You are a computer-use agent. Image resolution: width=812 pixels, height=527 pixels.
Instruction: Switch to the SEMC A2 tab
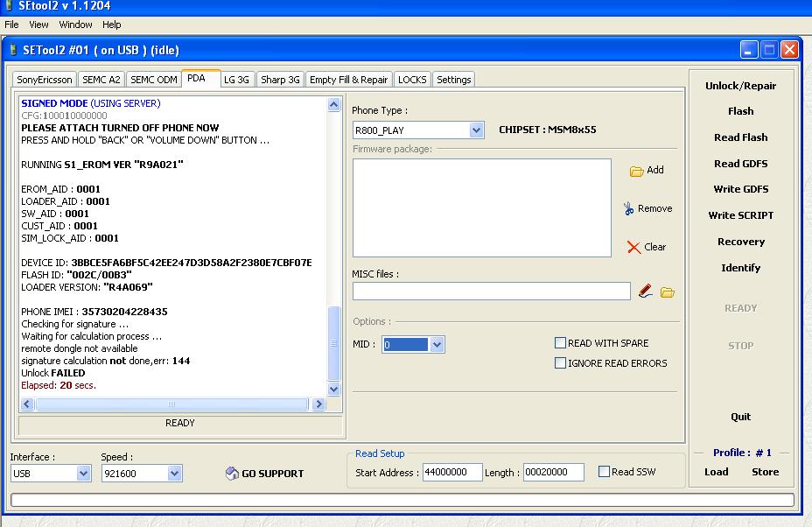click(101, 80)
